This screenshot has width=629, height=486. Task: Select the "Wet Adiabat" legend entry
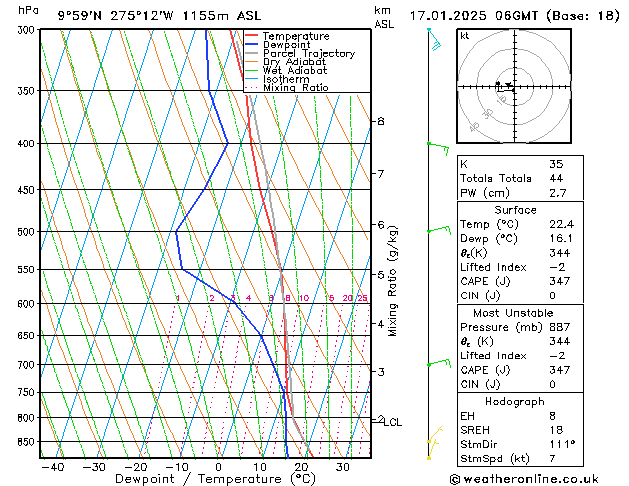tap(295, 70)
